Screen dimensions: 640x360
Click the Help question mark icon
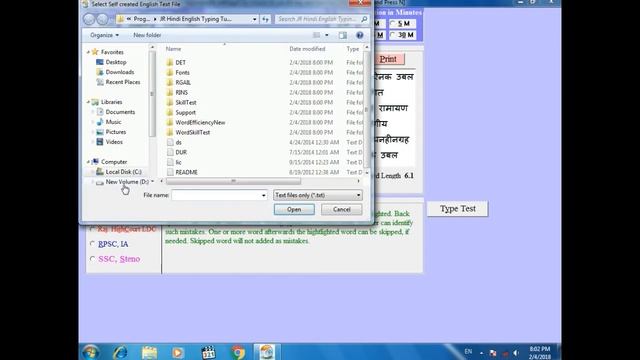pyautogui.click(x=360, y=36)
